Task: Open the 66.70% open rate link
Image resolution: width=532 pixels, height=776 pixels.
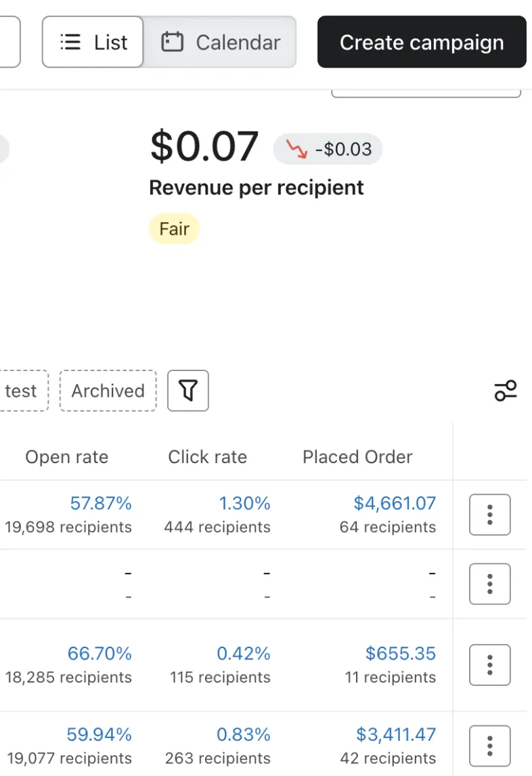Action: (99, 653)
